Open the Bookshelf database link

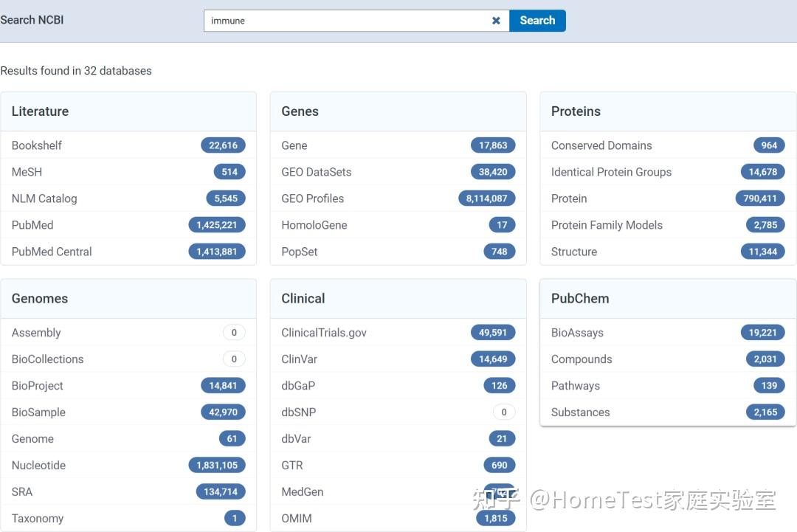[37, 145]
